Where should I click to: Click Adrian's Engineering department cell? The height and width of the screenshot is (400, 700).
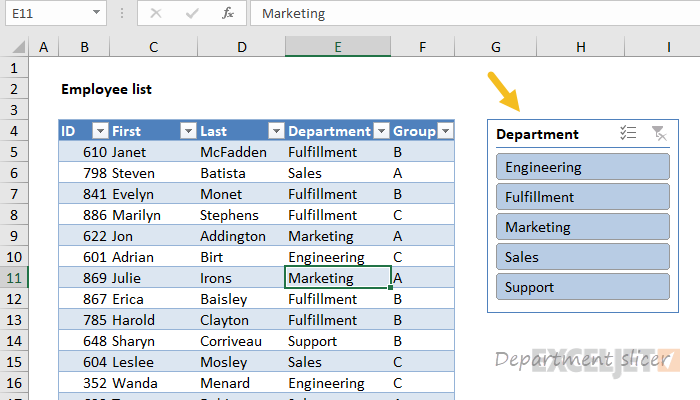tap(338, 257)
